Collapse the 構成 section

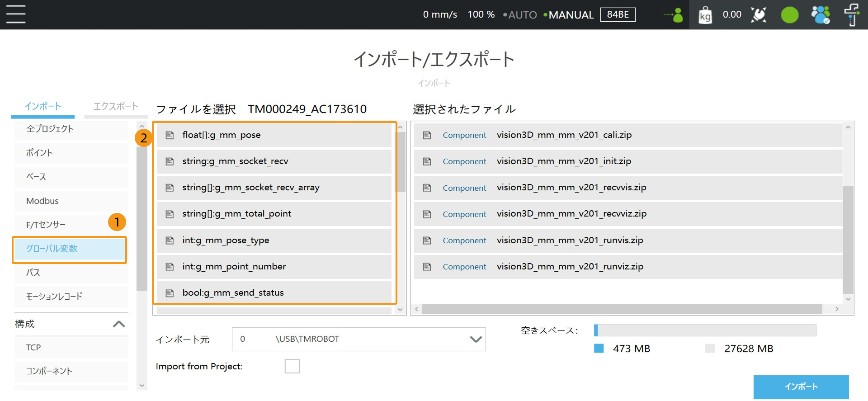[x=118, y=324]
